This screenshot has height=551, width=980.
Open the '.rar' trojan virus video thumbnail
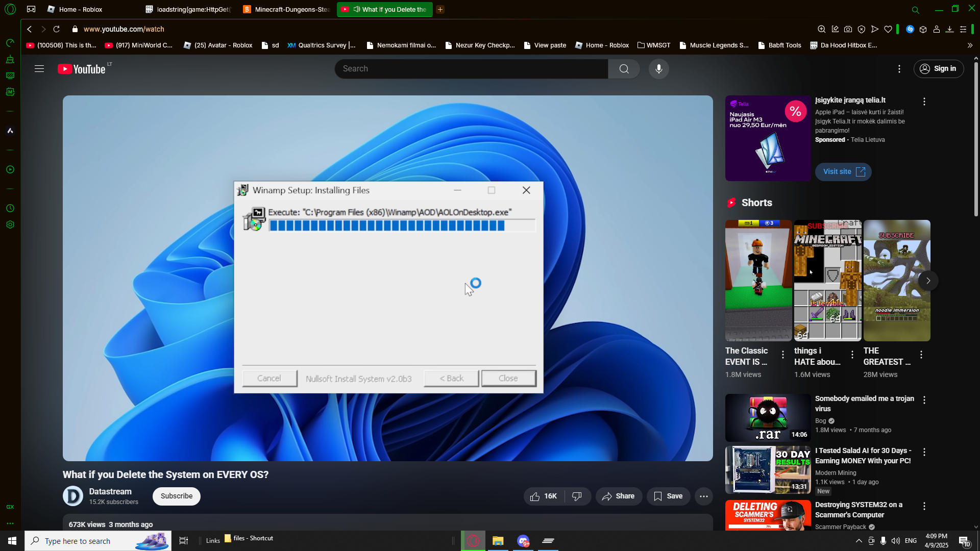(768, 418)
